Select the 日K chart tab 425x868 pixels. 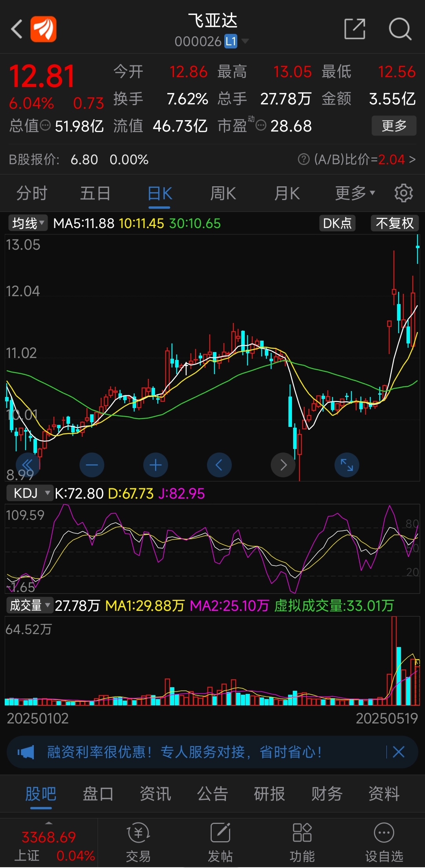pyautogui.click(x=160, y=194)
